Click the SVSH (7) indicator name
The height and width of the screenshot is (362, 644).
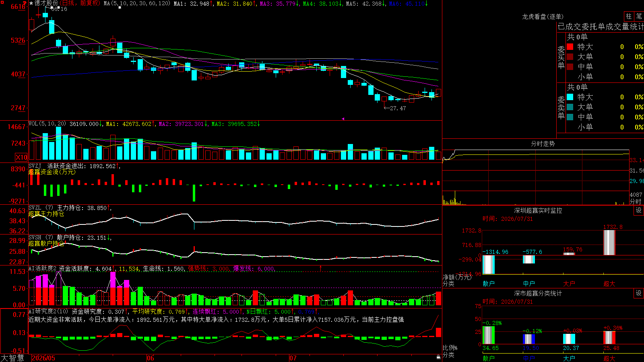(41, 238)
